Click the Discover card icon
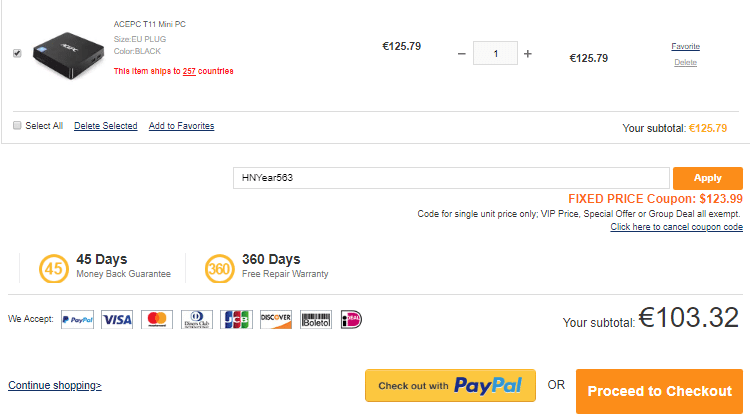The width and height of the screenshot is (750, 420). point(275,320)
